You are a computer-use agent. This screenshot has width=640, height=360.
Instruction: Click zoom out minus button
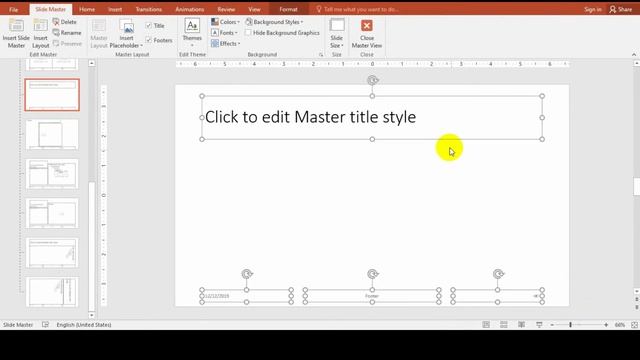point(552,325)
